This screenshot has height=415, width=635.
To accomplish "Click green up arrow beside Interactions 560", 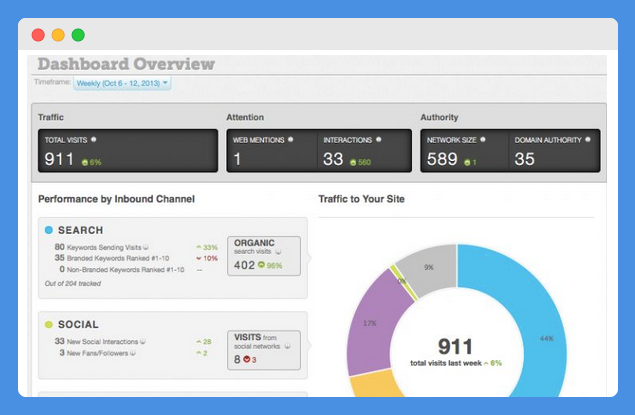I will pyautogui.click(x=353, y=162).
